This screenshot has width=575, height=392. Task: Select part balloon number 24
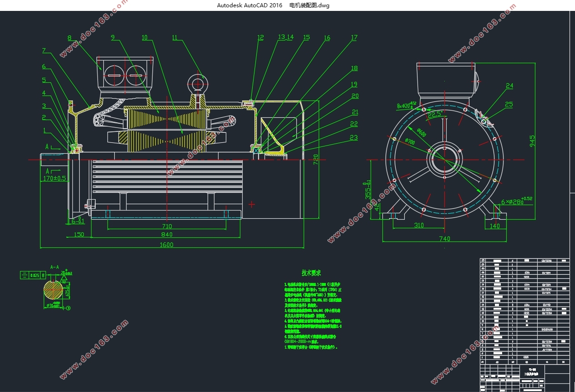point(509,85)
